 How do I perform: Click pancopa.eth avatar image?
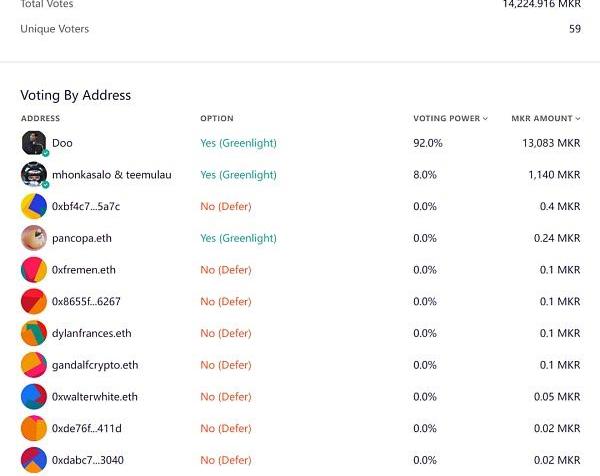point(33,238)
